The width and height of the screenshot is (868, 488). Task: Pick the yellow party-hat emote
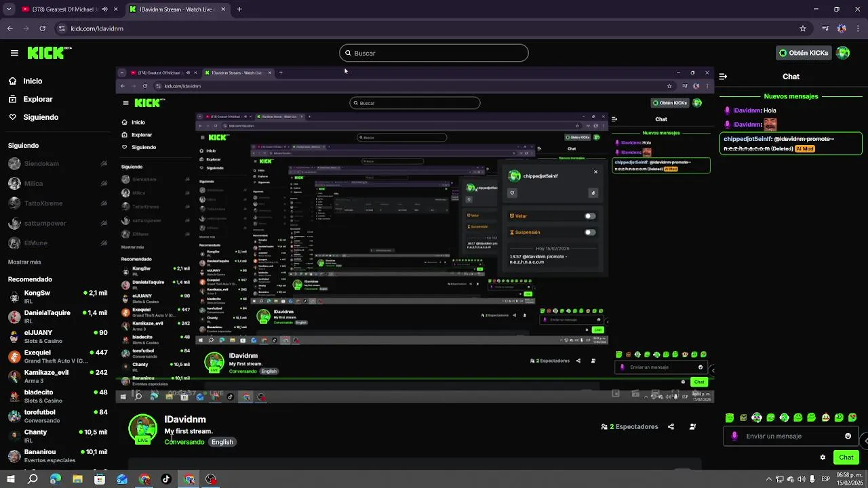pos(825,418)
